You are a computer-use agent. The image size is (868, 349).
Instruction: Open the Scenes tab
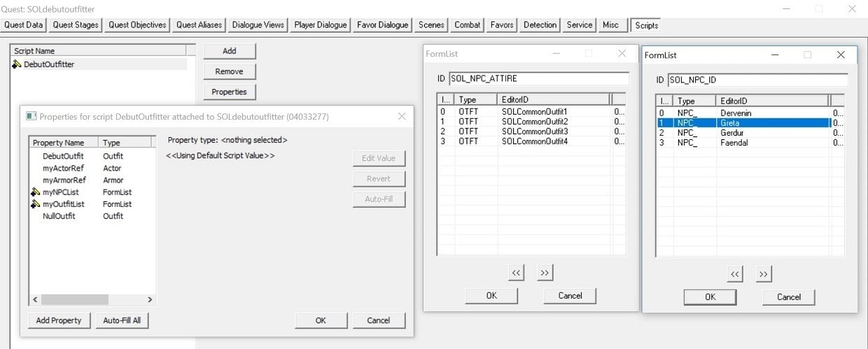coord(431,25)
